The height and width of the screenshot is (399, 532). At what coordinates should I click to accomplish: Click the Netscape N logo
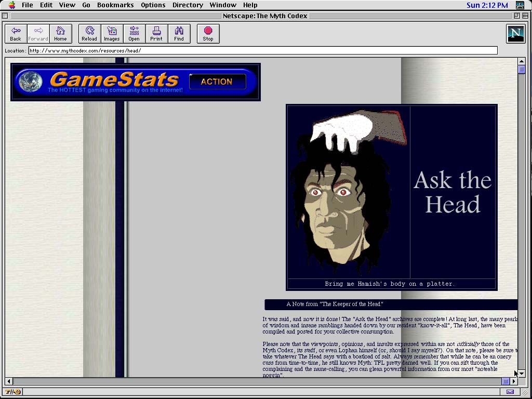515,34
